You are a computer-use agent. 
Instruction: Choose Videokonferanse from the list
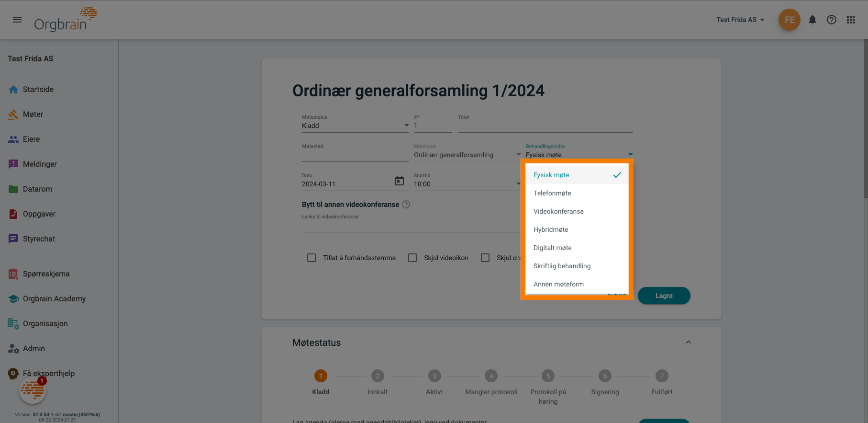(577, 211)
